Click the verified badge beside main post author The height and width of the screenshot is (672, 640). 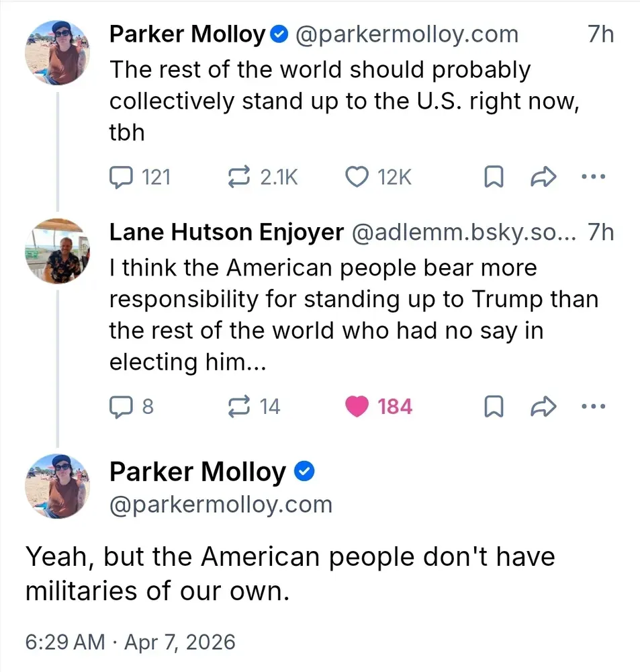(305, 472)
